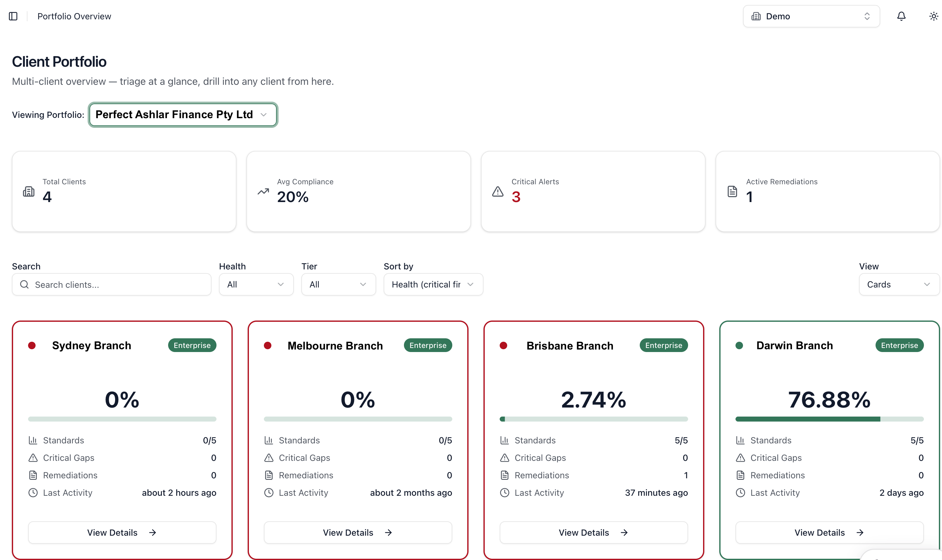Screen dimensions: 942x560
Task: Click the Critical Alerts value 3
Action: pos(516,197)
